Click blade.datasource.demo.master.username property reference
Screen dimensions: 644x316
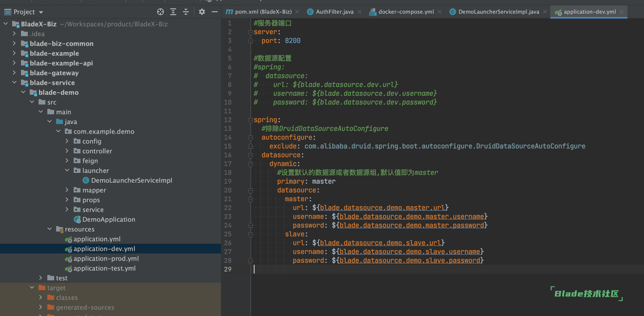pyautogui.click(x=412, y=216)
